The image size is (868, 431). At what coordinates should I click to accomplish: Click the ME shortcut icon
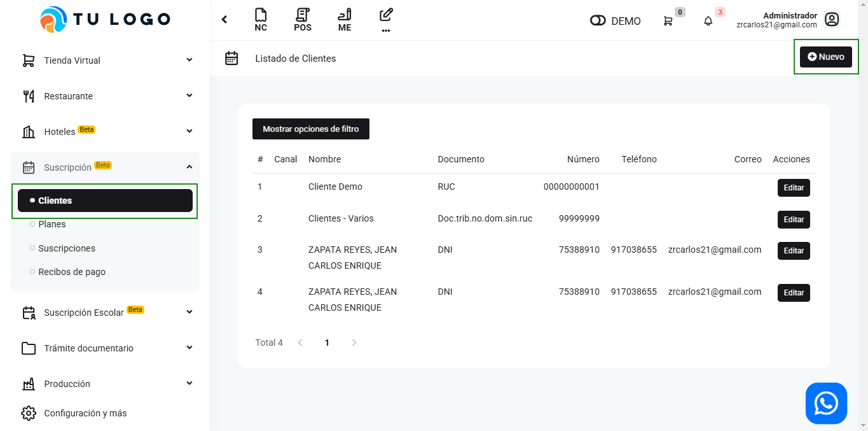[x=345, y=20]
